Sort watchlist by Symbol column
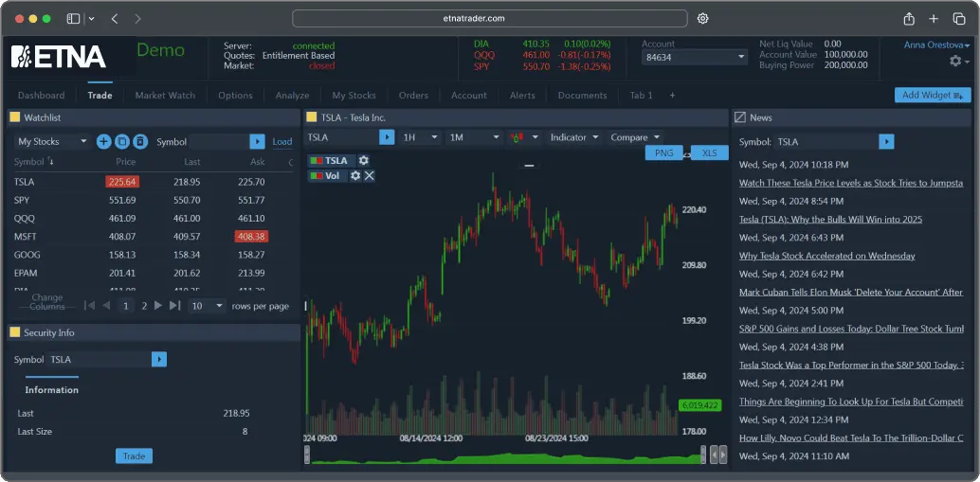 pyautogui.click(x=34, y=162)
